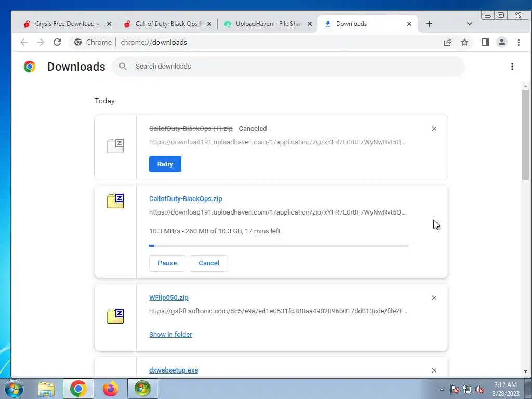Select the Downloads tab
532x399 pixels.
[367, 24]
